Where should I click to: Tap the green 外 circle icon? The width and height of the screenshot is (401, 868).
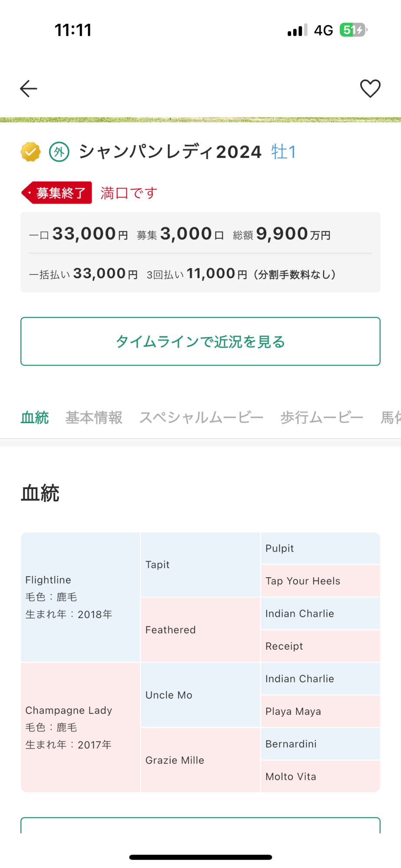coord(59,152)
